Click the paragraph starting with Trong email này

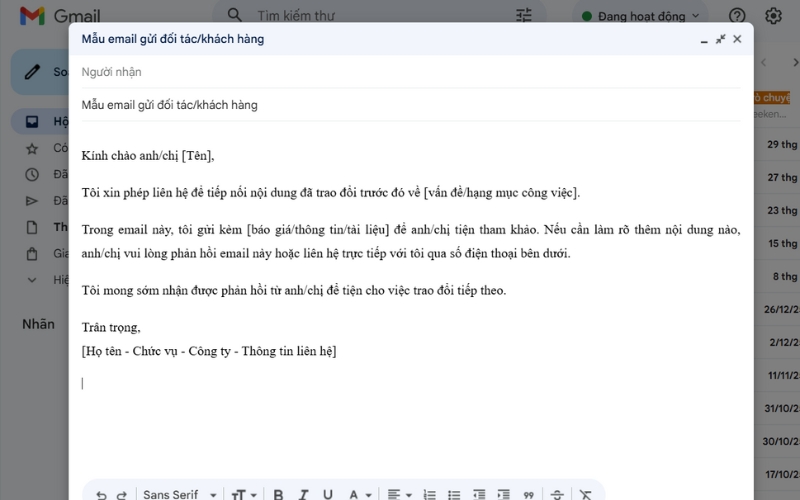[411, 241]
